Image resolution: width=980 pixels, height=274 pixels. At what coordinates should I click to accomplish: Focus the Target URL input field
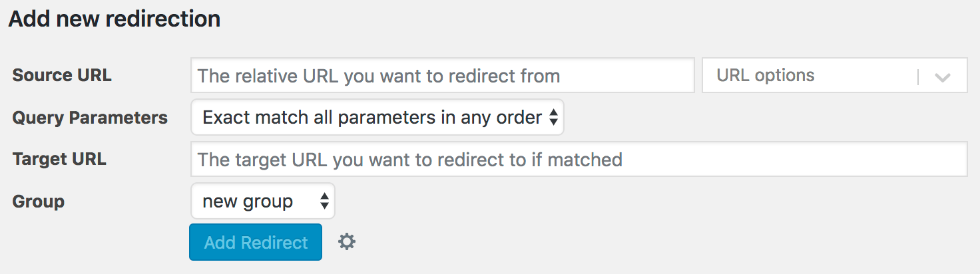(578, 160)
